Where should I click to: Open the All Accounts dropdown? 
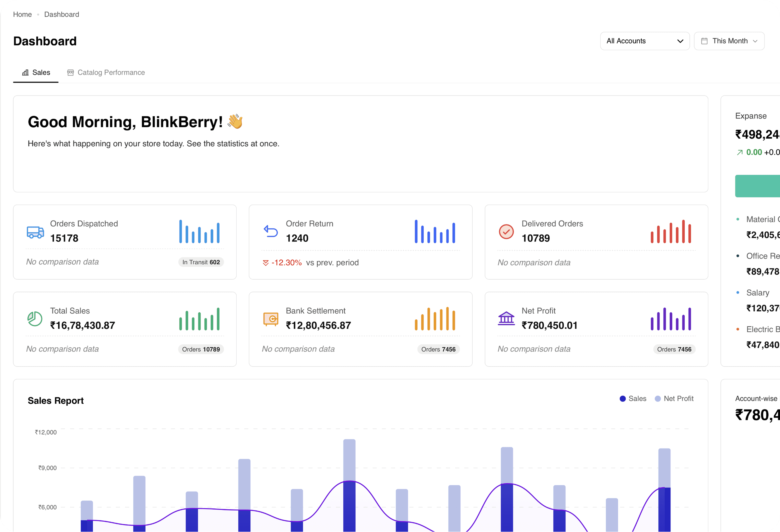[645, 41]
